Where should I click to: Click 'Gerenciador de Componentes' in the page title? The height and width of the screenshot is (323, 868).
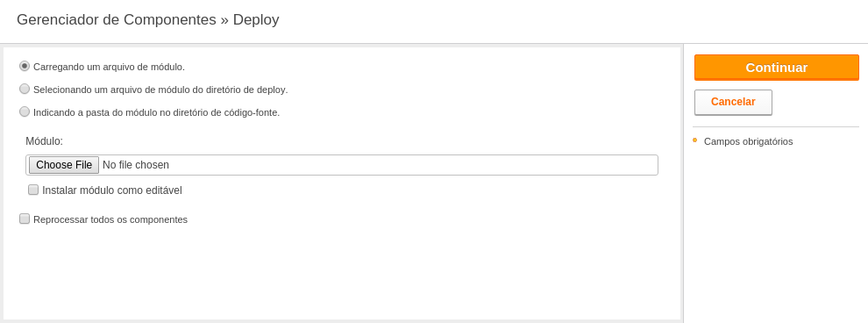(x=117, y=19)
